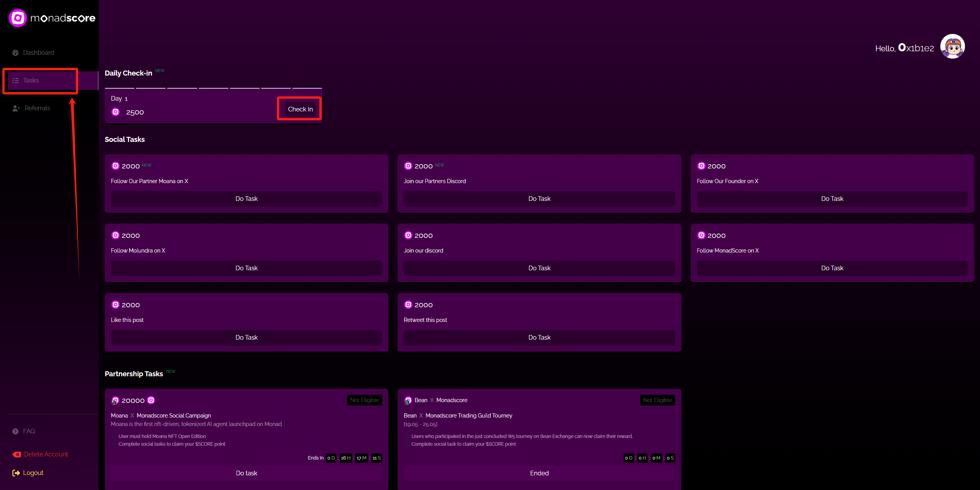Click the Hello 0x1b1e2 greeting text
980x490 pixels.
904,48
